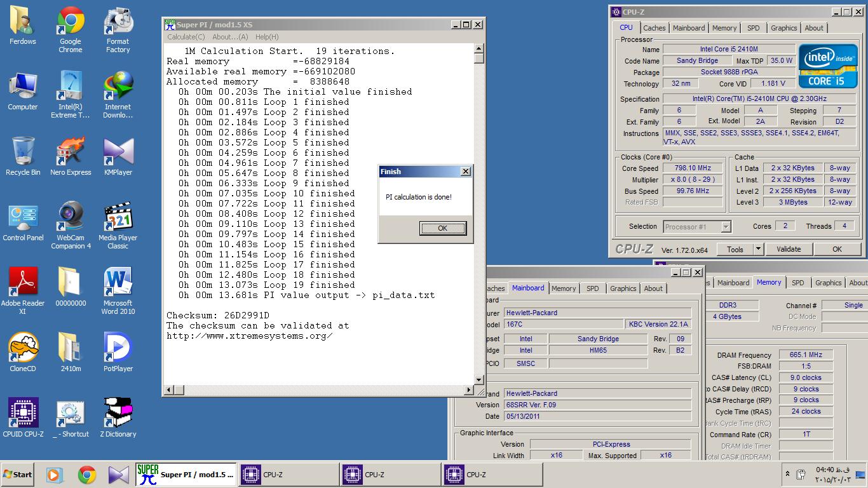Screen dimensions: 868x488
Task: Click the DRAM Frequency value 665.1 MHz
Action: coord(806,355)
